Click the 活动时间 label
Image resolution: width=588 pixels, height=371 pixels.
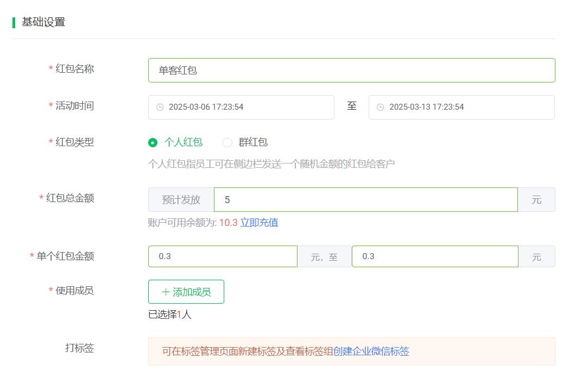point(74,106)
